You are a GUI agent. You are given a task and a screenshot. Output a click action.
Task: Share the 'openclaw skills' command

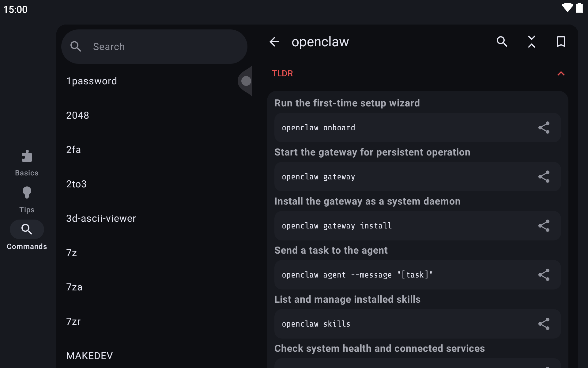point(544,324)
